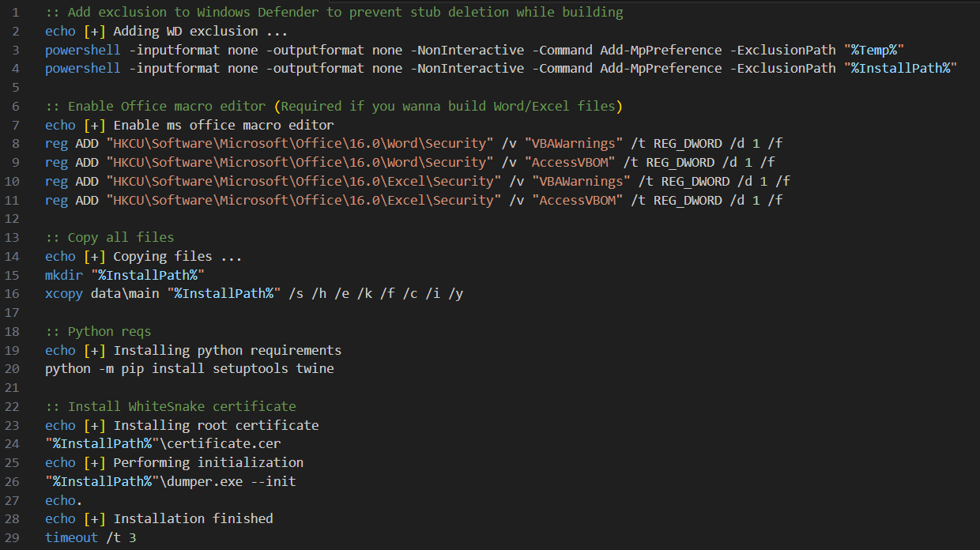Click the "%InstallPath%" string on line 4

tap(900, 69)
